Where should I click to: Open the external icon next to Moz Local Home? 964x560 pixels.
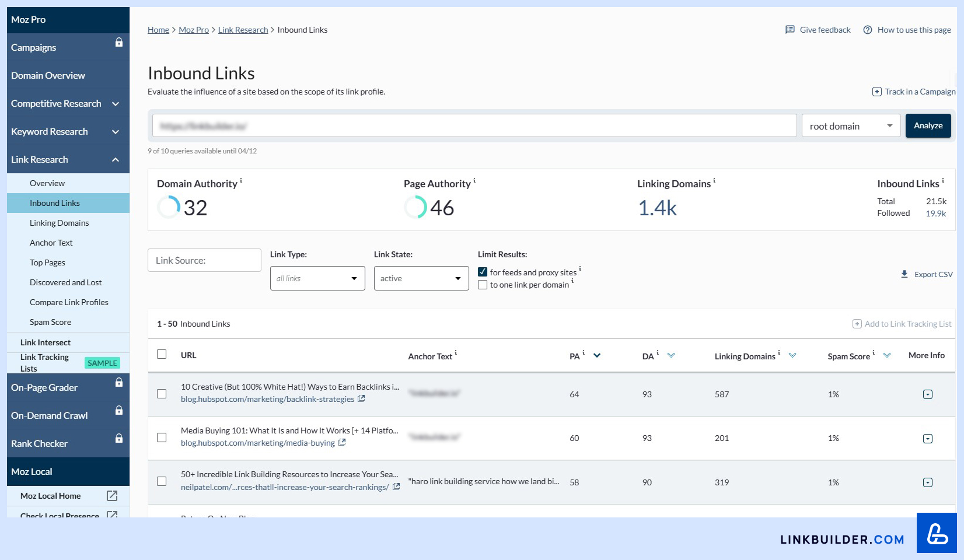(112, 496)
